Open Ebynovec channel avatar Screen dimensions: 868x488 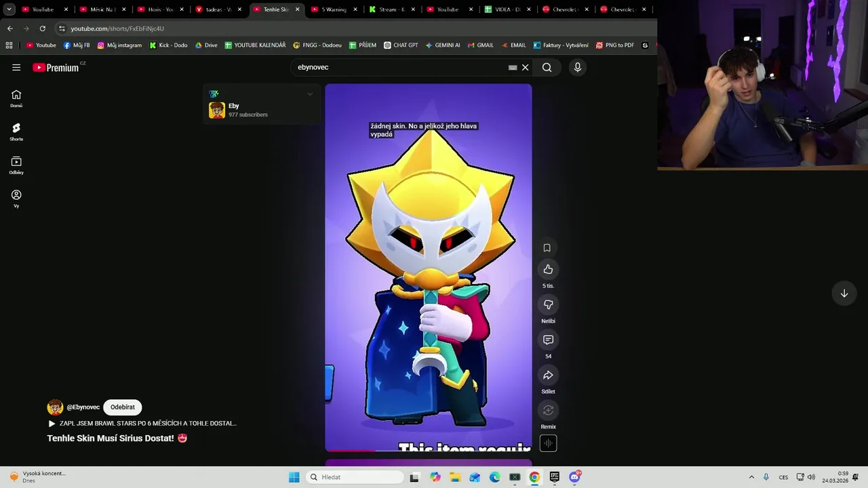click(55, 407)
